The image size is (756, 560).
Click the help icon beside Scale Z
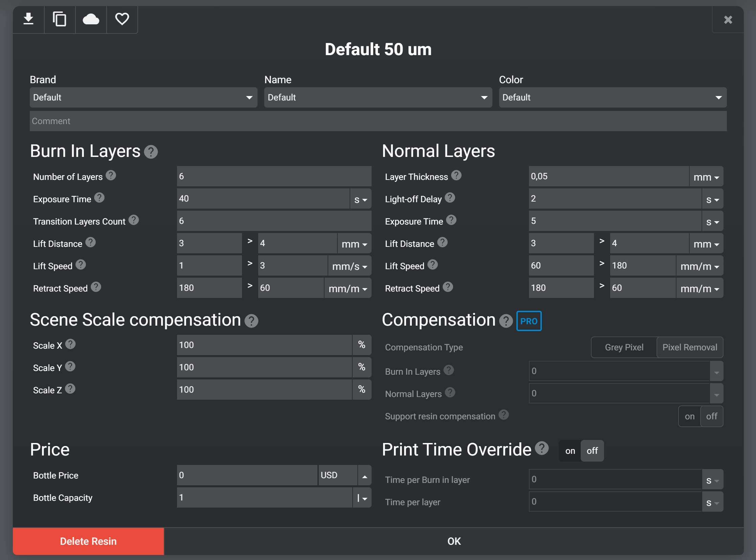click(70, 389)
